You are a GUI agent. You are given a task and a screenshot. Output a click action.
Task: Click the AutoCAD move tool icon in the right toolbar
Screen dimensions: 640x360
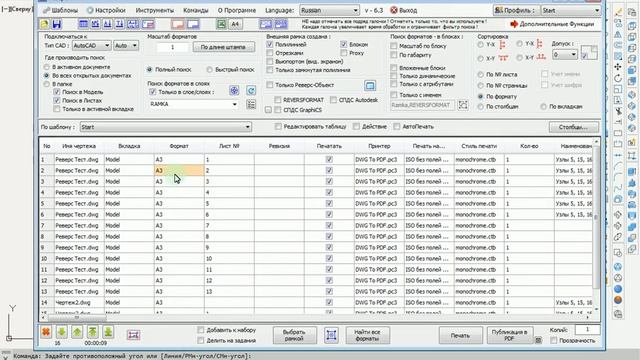(x=618, y=67)
